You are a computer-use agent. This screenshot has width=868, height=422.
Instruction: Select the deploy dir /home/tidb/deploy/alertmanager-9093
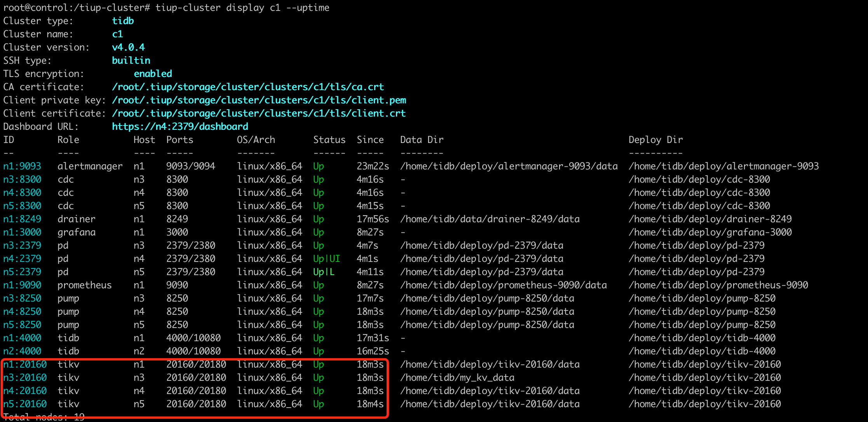724,166
